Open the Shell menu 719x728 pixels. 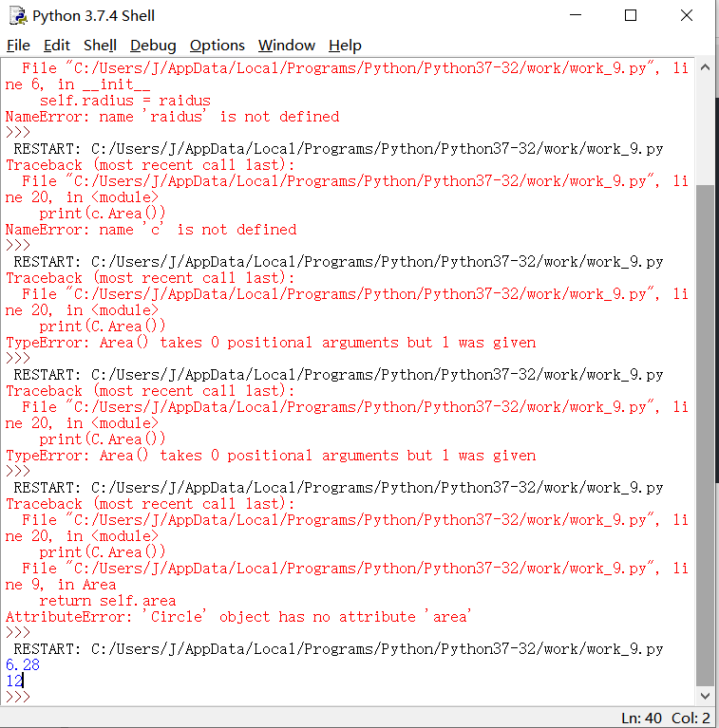100,46
